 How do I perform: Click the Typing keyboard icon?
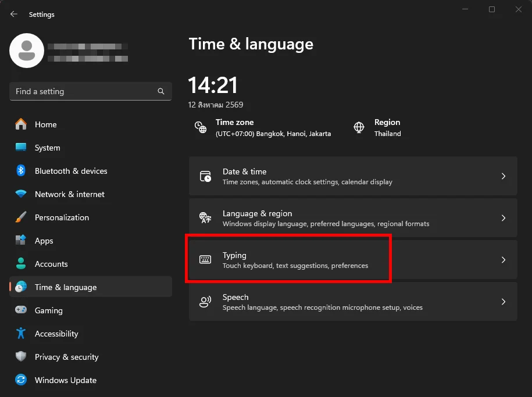[x=205, y=260]
